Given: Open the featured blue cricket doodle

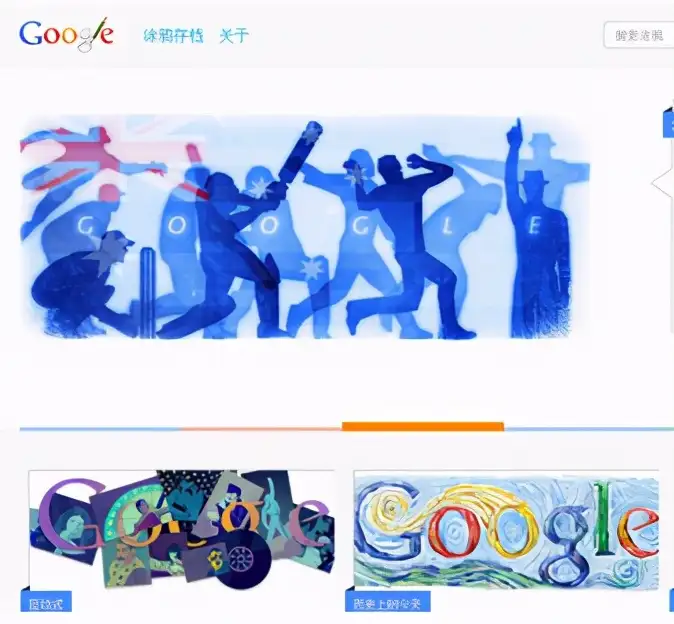Looking at the screenshot, I should pyautogui.click(x=304, y=227).
